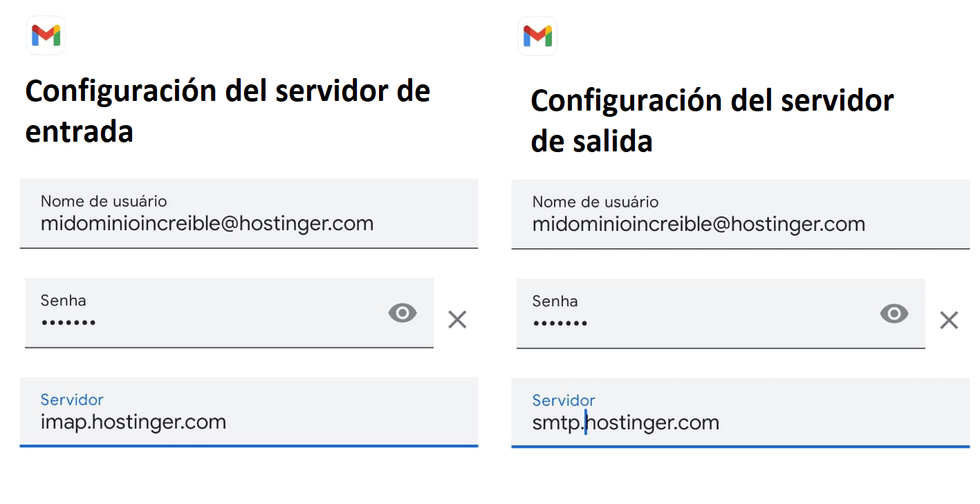
Task: Click the 'Configuración del servidor de salida' heading
Action: pos(712,120)
